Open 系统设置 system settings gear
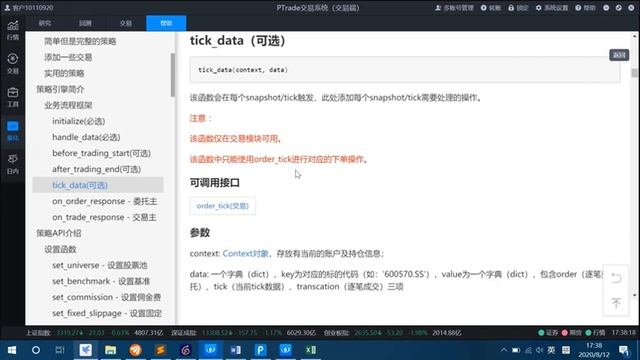Viewport: 640px width, 360px height. [552, 8]
